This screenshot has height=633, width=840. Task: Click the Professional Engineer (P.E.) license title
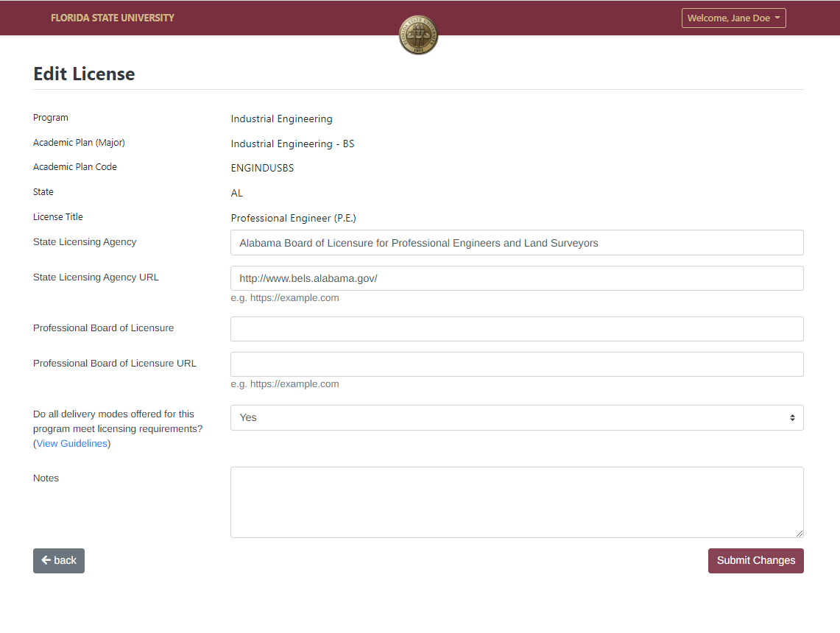click(x=294, y=218)
